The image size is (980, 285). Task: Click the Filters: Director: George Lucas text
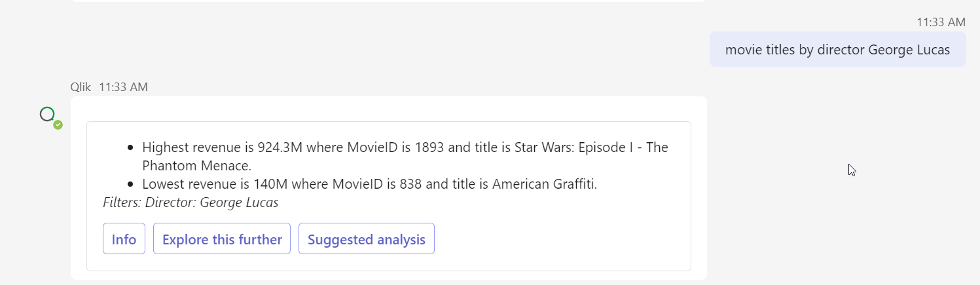191,202
